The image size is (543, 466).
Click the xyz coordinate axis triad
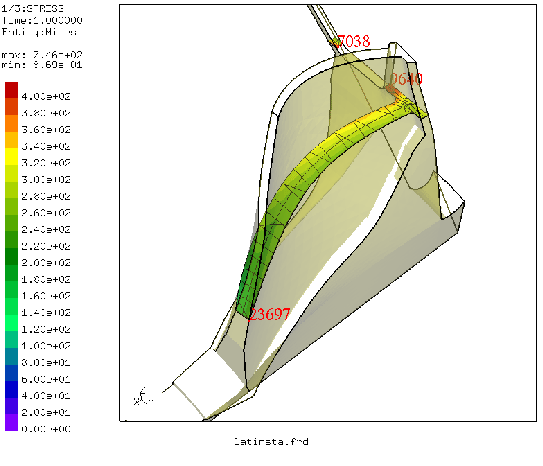pyautogui.click(x=142, y=396)
